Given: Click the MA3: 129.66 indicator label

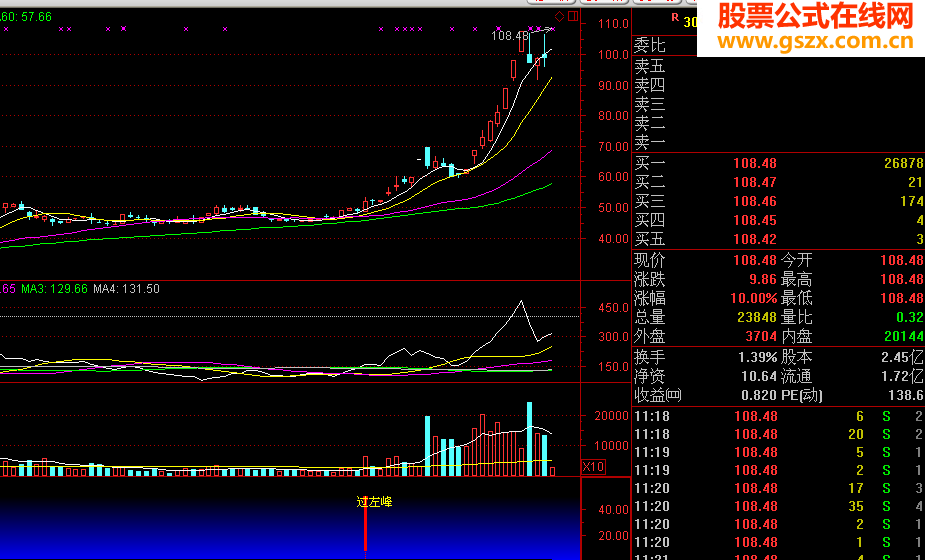Looking at the screenshot, I should click(x=54, y=289).
